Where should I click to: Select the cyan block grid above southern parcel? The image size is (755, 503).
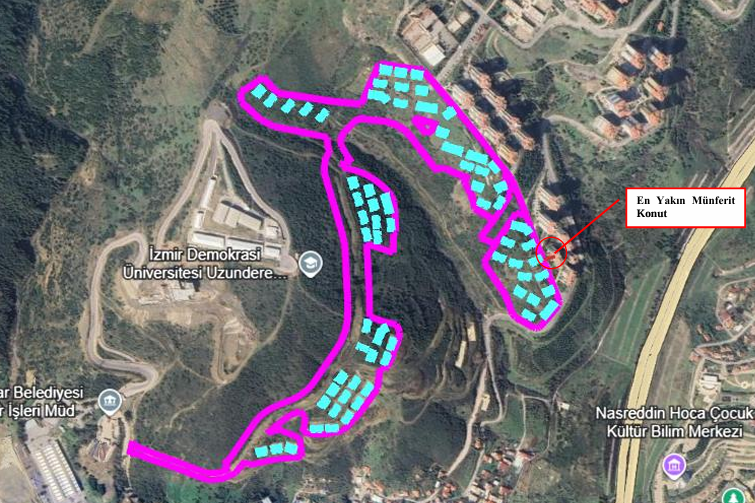point(344,399)
